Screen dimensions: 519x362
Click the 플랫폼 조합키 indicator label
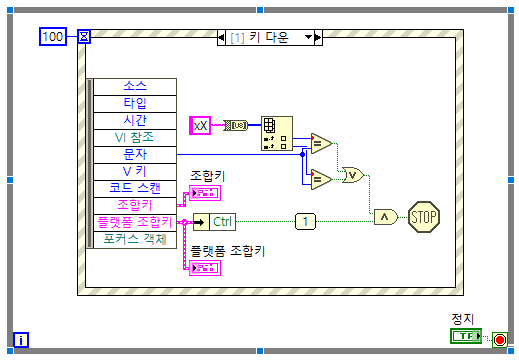tap(228, 251)
